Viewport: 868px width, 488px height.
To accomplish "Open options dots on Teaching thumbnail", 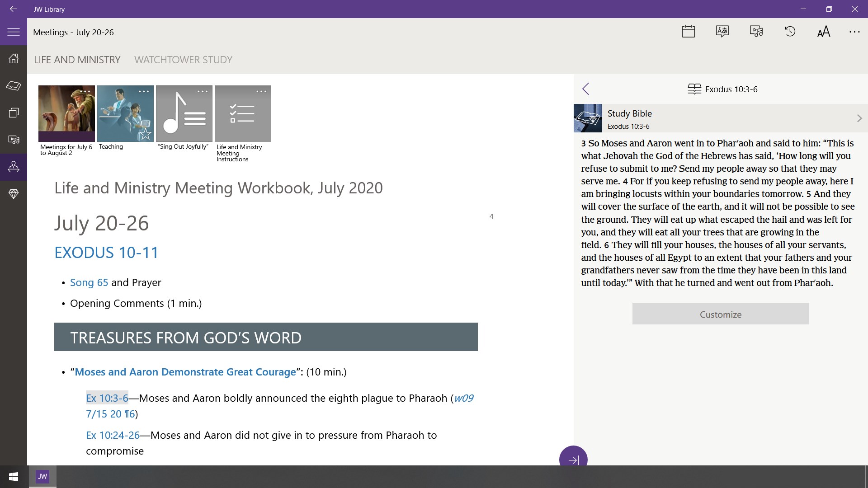I will click(144, 91).
